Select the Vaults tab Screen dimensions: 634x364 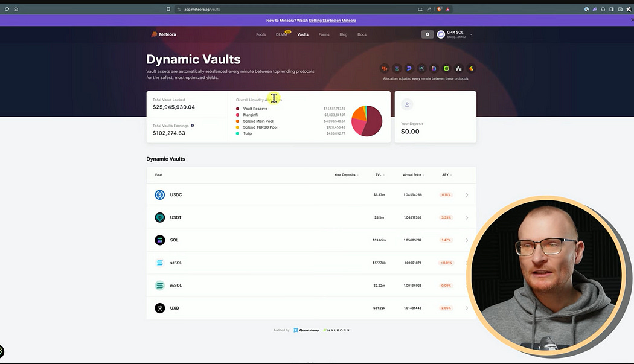click(303, 34)
